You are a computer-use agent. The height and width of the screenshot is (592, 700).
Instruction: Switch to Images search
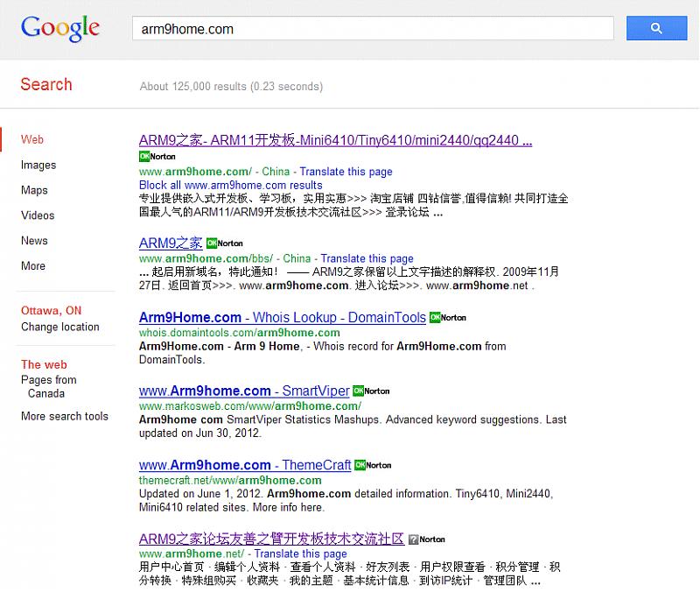tap(38, 165)
